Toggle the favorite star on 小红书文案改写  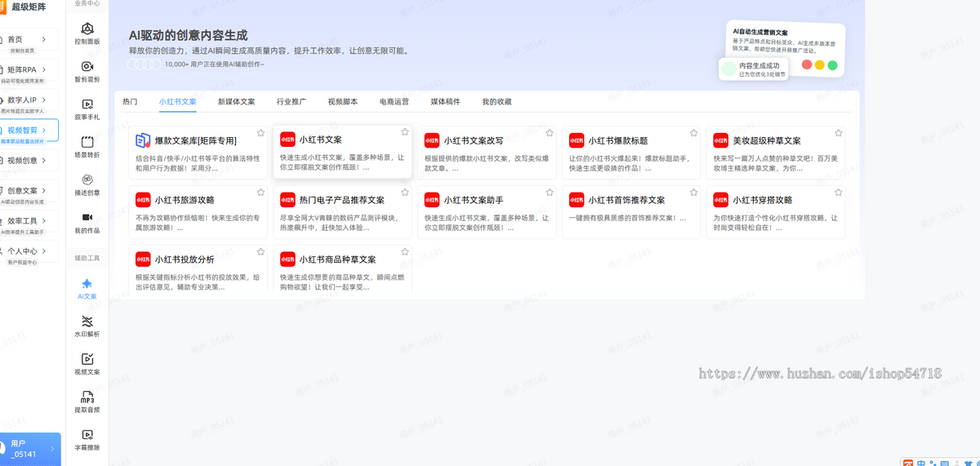click(550, 132)
